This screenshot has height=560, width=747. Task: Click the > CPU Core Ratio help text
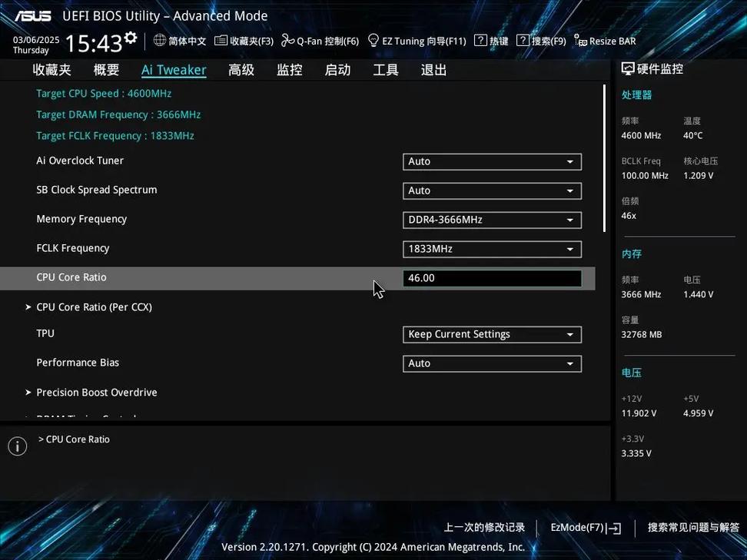[74, 439]
